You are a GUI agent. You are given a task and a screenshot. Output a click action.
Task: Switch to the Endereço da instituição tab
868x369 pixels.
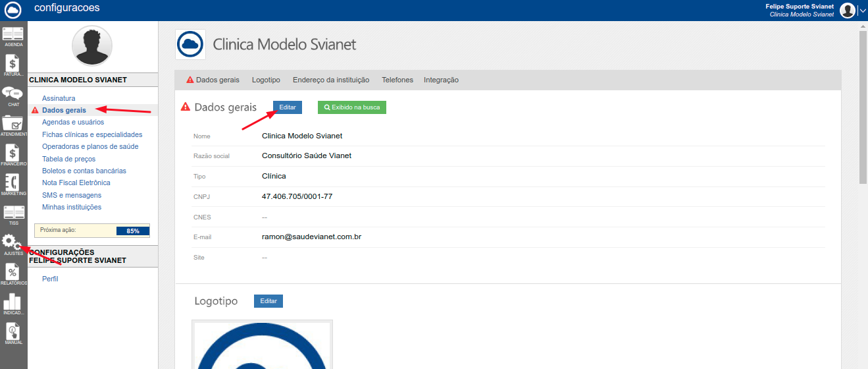pos(331,80)
